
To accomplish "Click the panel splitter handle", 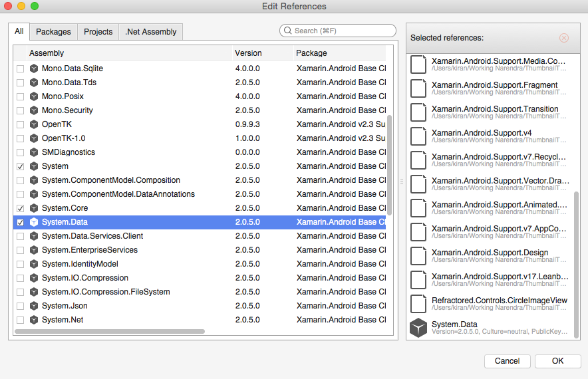I will pyautogui.click(x=402, y=182).
